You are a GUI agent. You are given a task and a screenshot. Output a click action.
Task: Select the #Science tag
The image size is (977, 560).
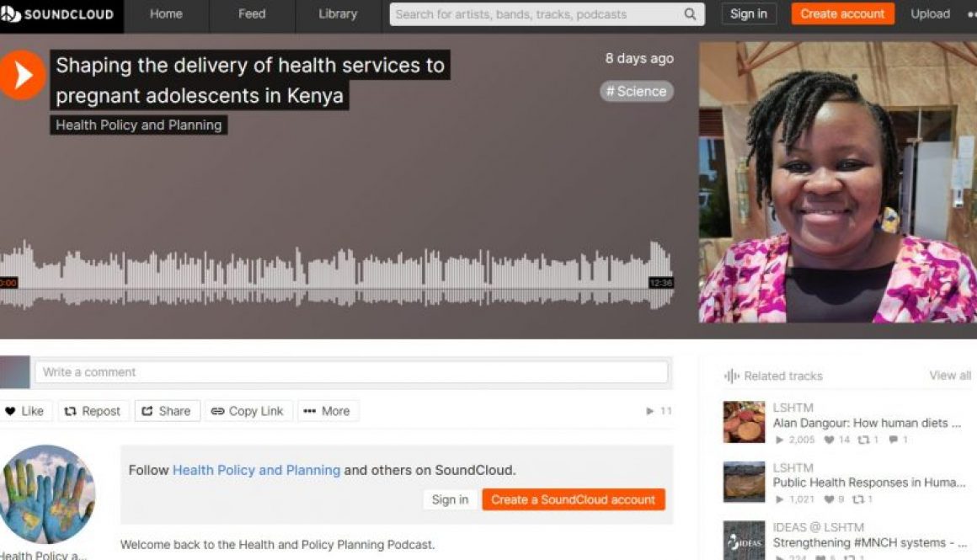pos(636,92)
